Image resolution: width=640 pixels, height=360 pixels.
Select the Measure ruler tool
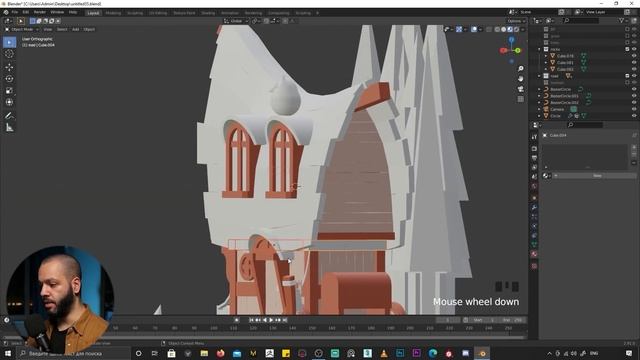click(9, 128)
